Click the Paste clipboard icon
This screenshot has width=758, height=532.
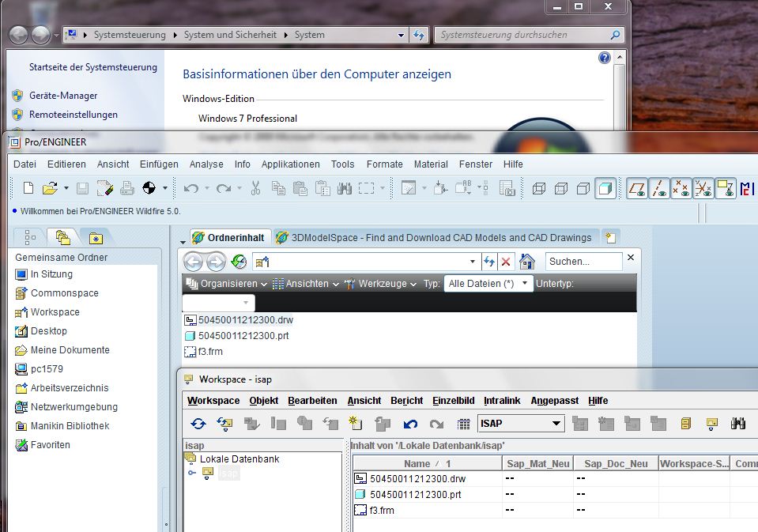tap(300, 188)
